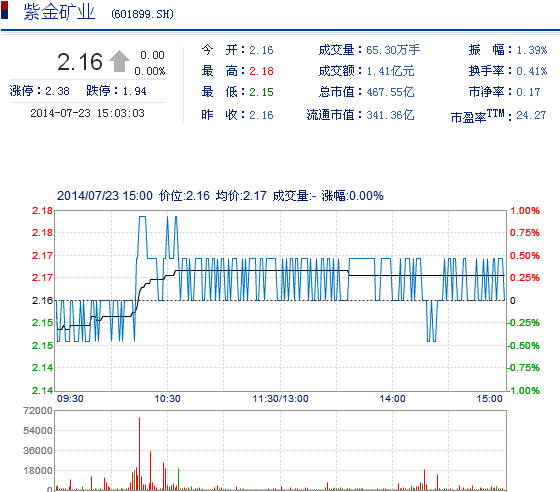The width and height of the screenshot is (560, 492).
Task: Click the -0.50% right axis label
Action: tap(523, 346)
